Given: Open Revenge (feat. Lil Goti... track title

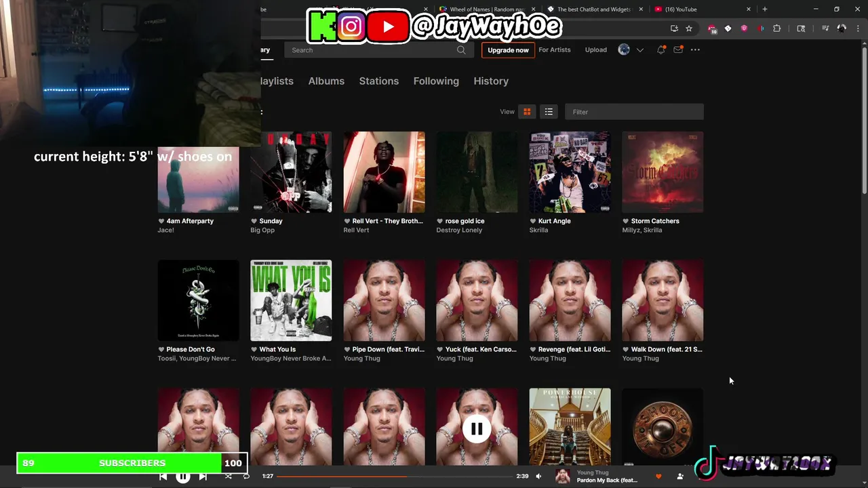Looking at the screenshot, I should click(574, 350).
